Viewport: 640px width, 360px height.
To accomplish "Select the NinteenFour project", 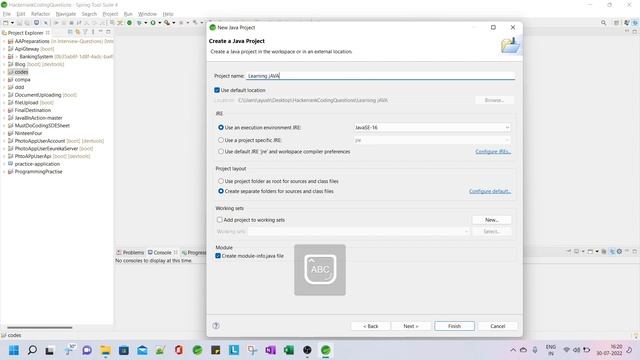I will [28, 133].
